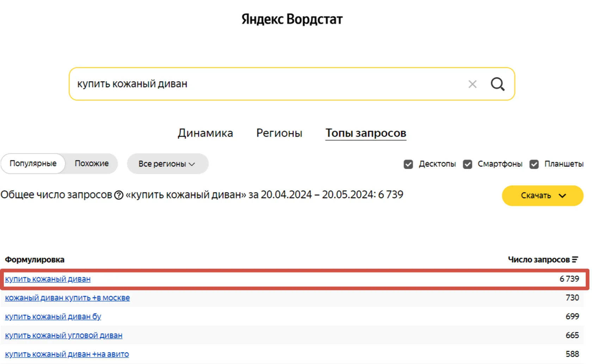The width and height of the screenshot is (592, 364).
Task: Sort by the Число запросов sort icon
Action: tap(575, 260)
